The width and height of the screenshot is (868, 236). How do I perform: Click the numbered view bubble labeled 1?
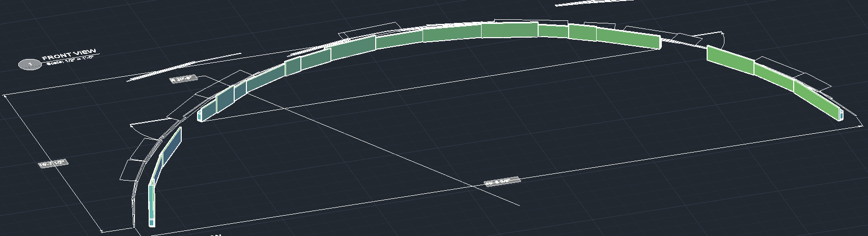(30, 64)
